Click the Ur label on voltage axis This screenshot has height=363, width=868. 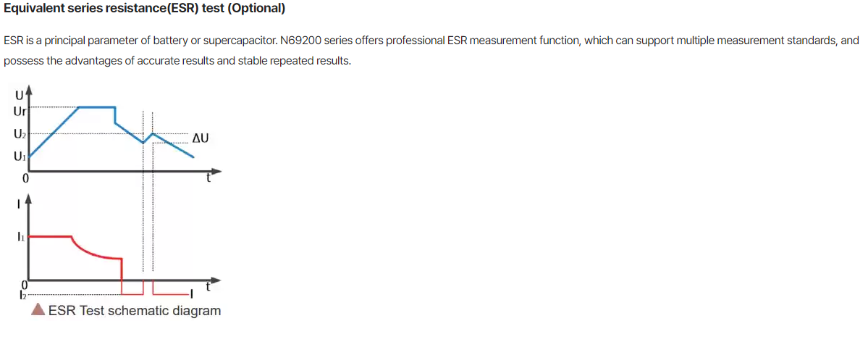point(18,111)
